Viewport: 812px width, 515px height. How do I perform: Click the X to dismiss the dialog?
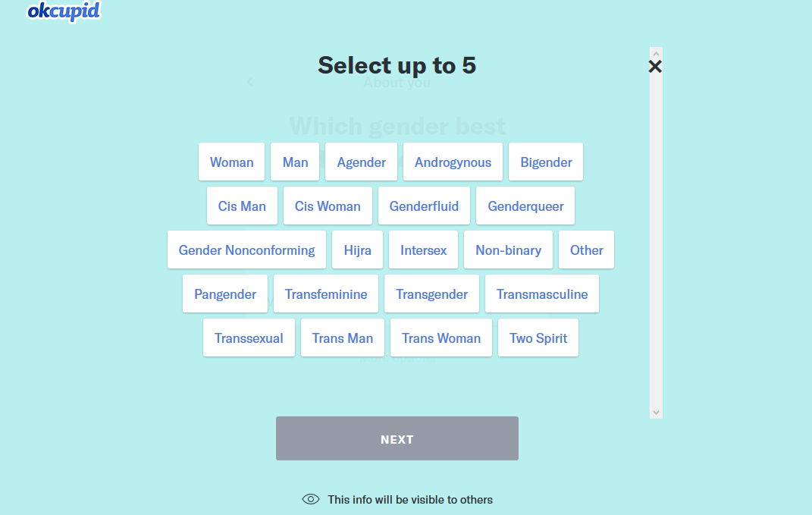[654, 66]
